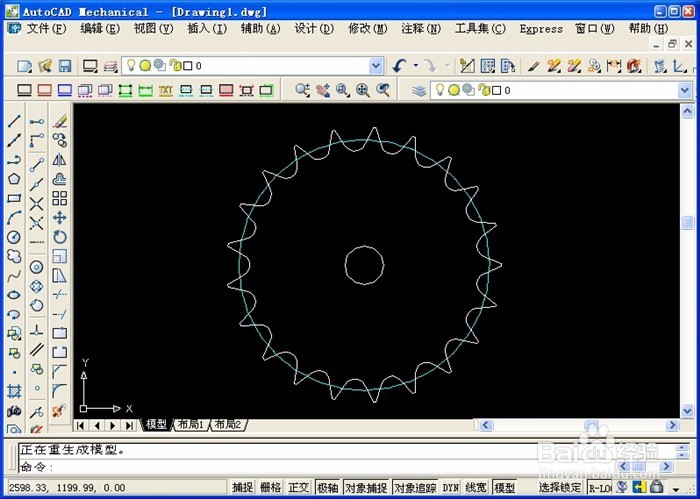Screen dimensions: 700x499
Task: Click the Move tool icon
Action: click(59, 218)
